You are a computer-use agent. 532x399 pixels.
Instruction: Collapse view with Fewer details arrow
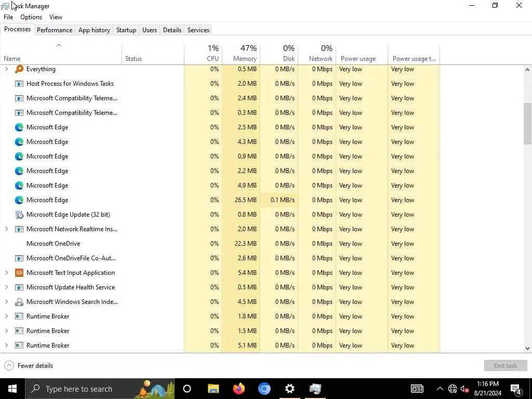(9, 366)
